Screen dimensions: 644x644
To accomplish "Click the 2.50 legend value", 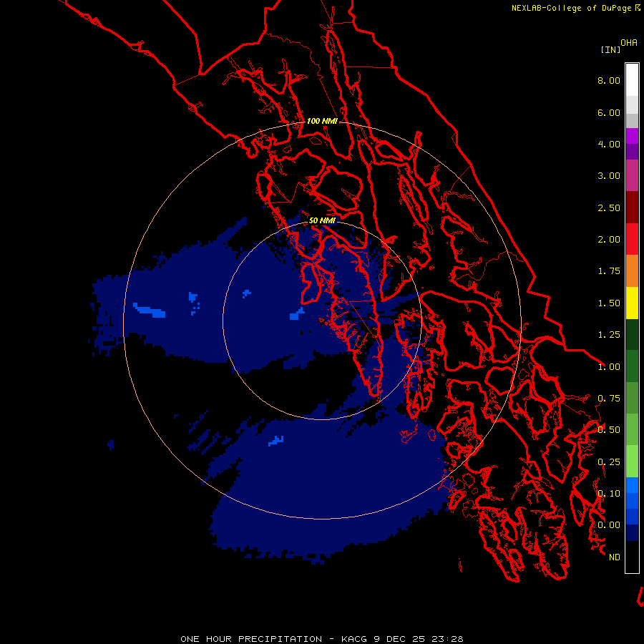I will coord(609,208).
